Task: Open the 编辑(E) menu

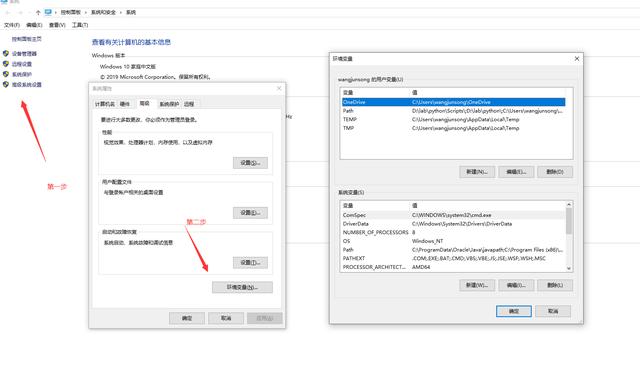Action: tap(34, 25)
